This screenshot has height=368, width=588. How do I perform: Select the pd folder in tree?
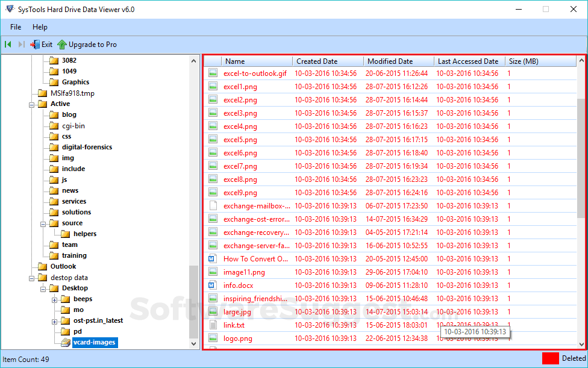pos(78,332)
